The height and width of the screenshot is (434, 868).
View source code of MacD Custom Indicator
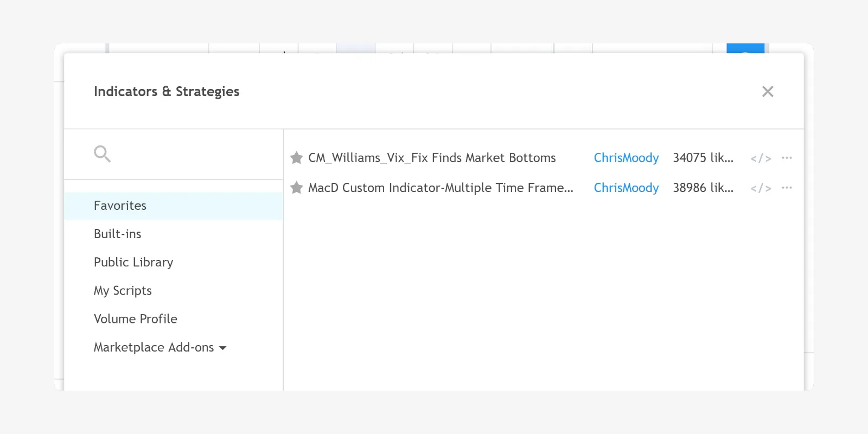click(761, 188)
